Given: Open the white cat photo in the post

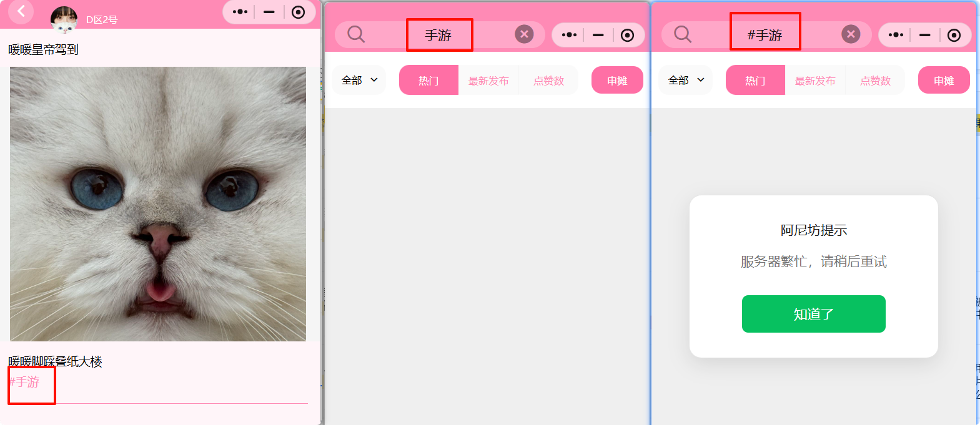Looking at the screenshot, I should (158, 204).
